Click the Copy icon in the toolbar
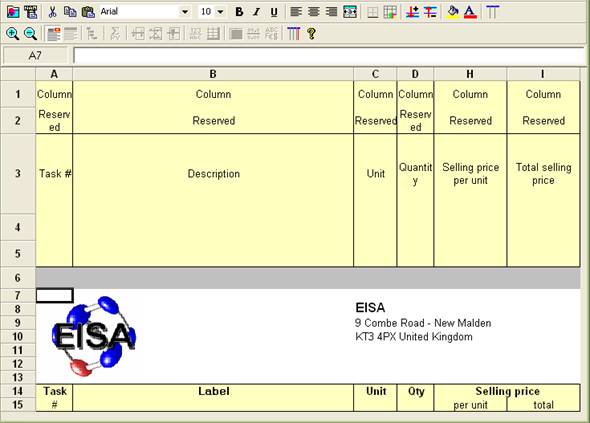This screenshot has height=423, width=590. [x=70, y=12]
